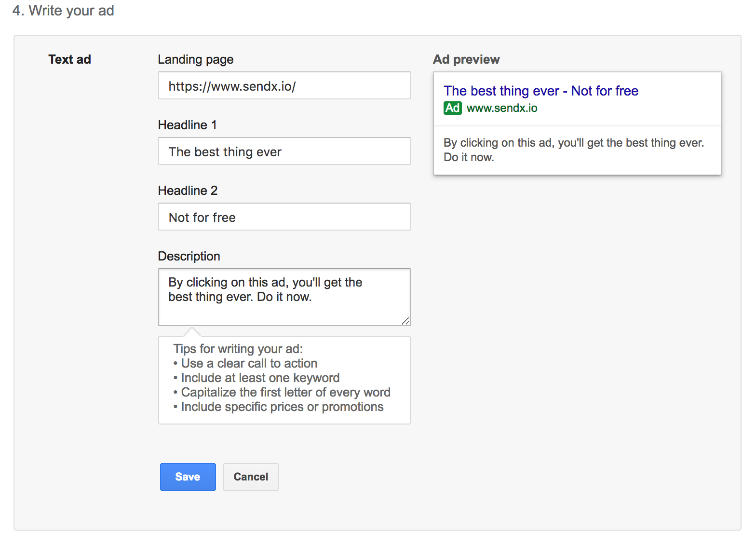Cancel the ad creation
The width and height of the screenshot is (756, 548).
(250, 477)
